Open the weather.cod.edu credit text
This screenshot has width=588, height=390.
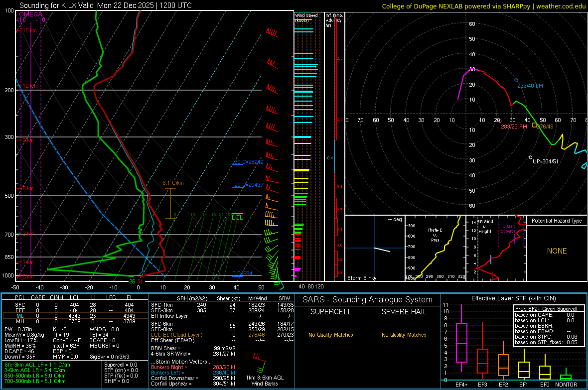tap(484, 6)
